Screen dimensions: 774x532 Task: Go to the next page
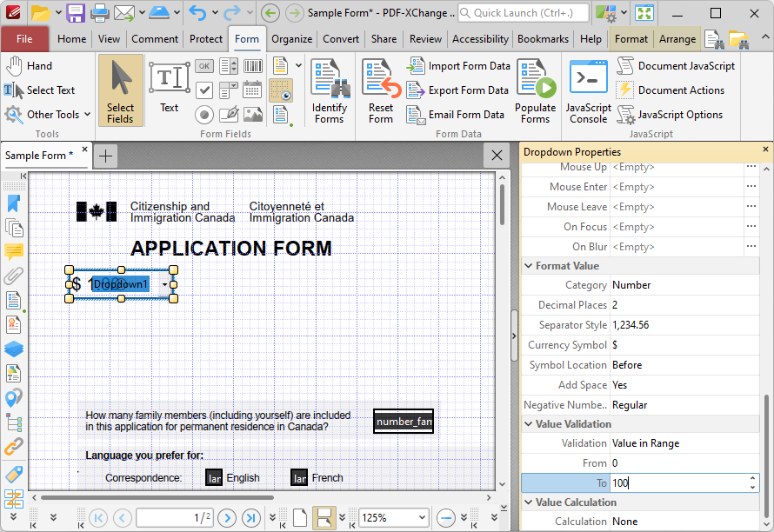coord(227,518)
